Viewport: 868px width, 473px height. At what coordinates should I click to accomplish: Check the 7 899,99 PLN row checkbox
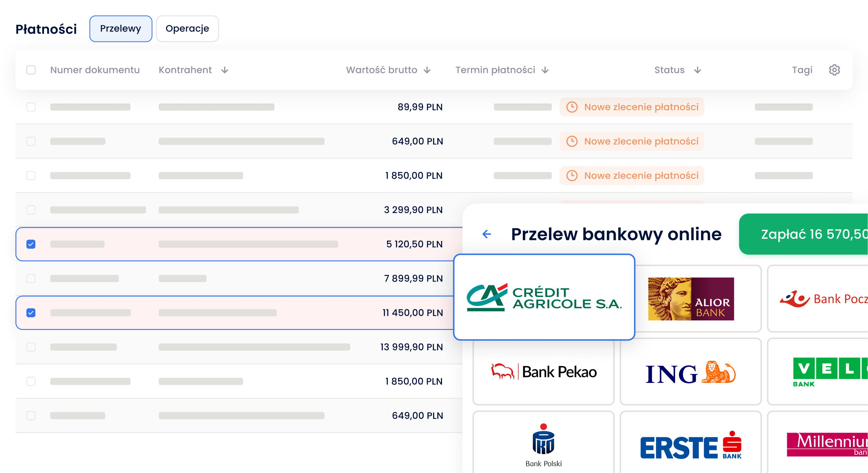click(31, 279)
